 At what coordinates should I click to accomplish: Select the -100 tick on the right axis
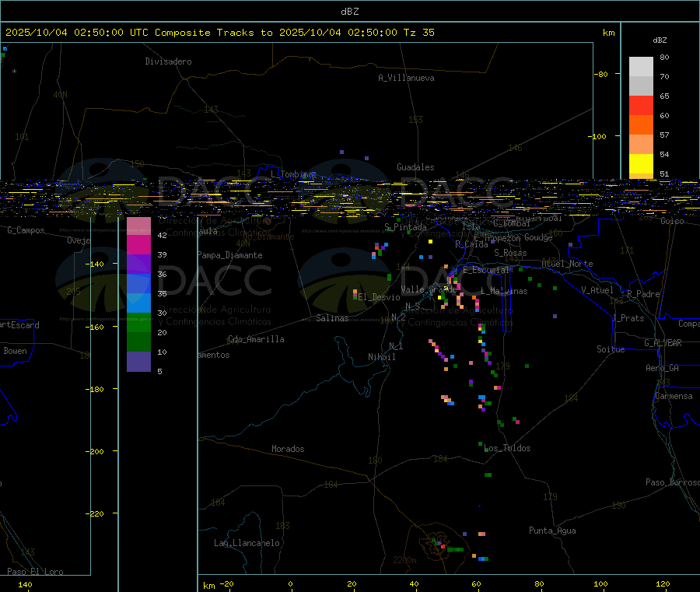click(597, 137)
